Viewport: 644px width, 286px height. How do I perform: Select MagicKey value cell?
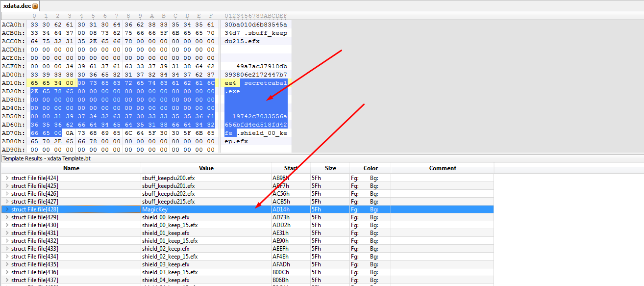tap(206, 209)
